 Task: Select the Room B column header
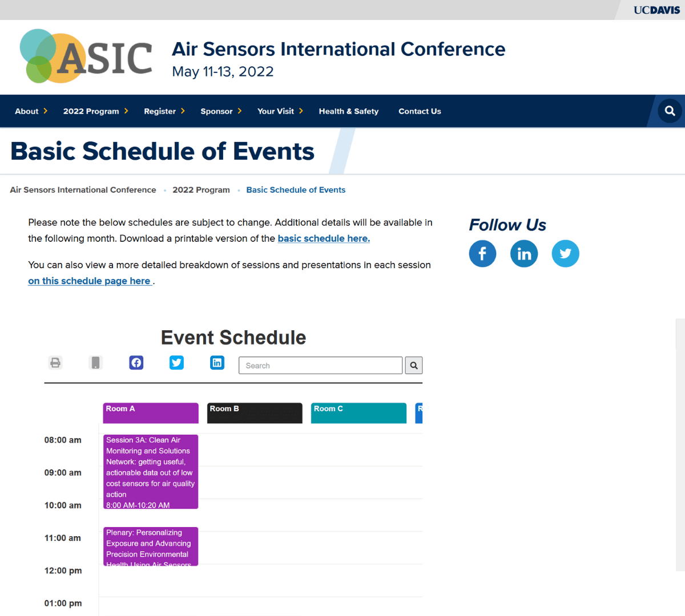[255, 413]
